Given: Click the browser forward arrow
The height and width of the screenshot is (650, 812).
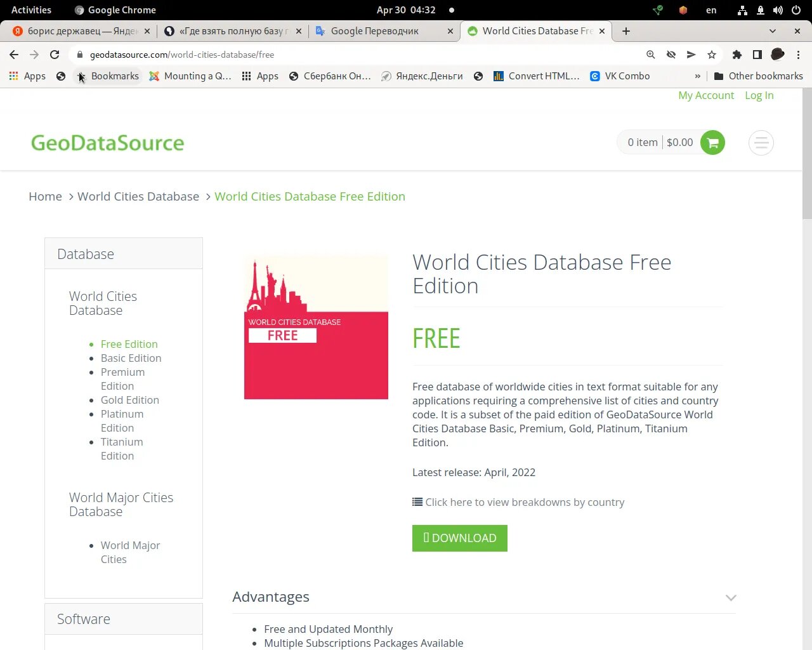Looking at the screenshot, I should (34, 55).
